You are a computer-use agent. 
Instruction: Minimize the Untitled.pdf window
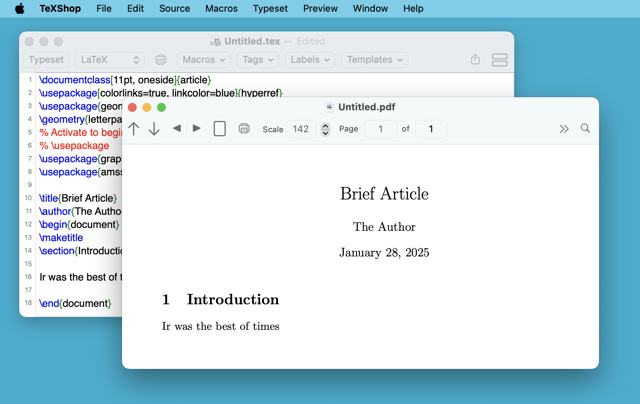pyautogui.click(x=147, y=107)
